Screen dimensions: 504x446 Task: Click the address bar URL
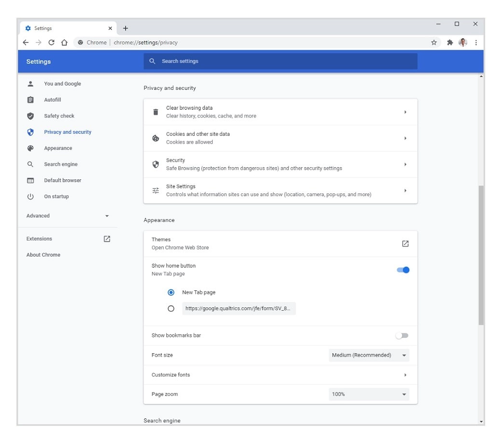tap(145, 43)
